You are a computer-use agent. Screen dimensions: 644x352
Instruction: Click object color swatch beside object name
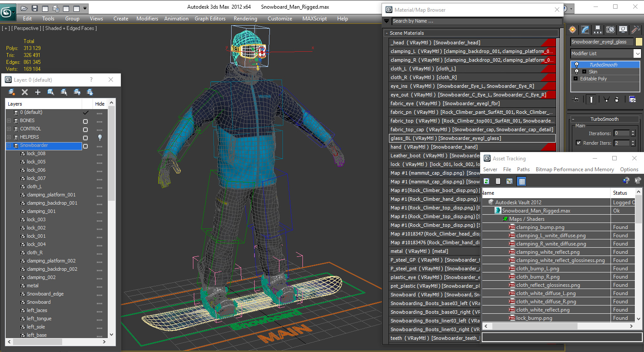(638, 42)
